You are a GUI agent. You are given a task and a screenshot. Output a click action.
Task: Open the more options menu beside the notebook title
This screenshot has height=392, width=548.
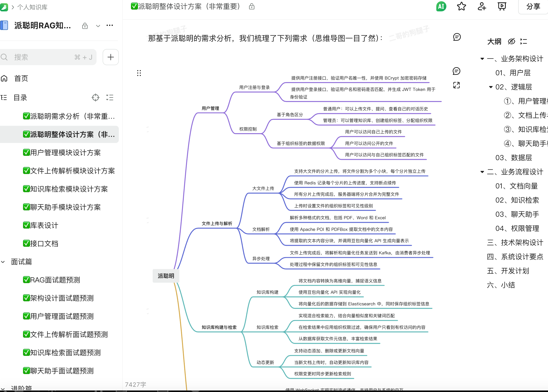click(x=109, y=25)
